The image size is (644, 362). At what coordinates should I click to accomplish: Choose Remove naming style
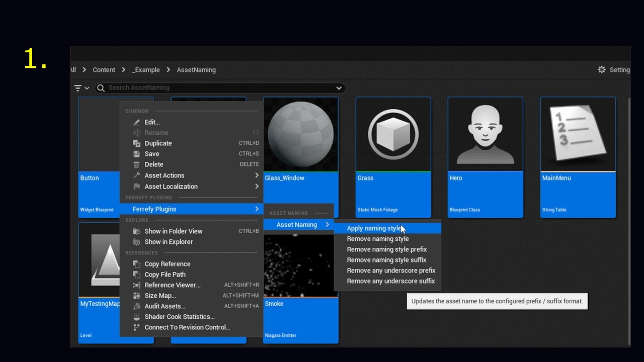pyautogui.click(x=387, y=239)
